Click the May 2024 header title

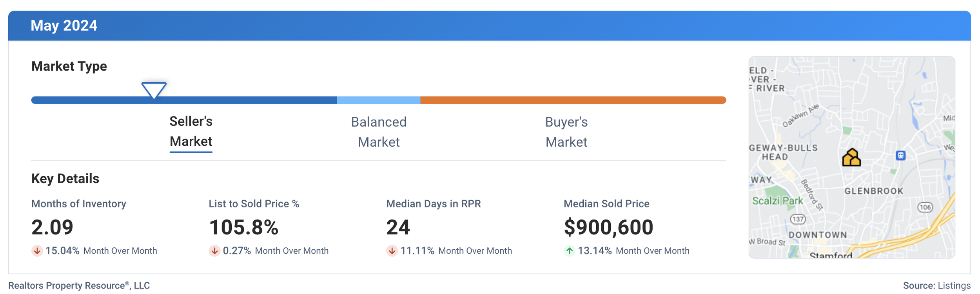(64, 25)
